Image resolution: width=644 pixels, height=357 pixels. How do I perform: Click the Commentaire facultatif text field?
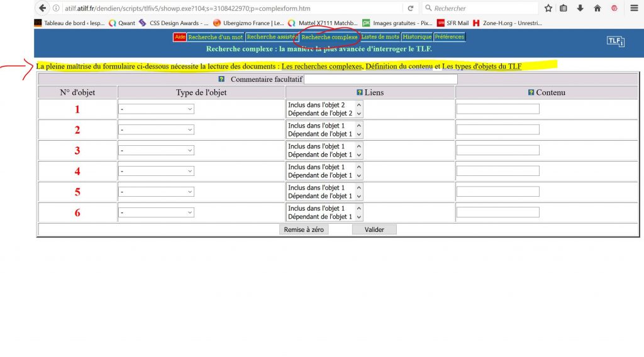(x=380, y=79)
